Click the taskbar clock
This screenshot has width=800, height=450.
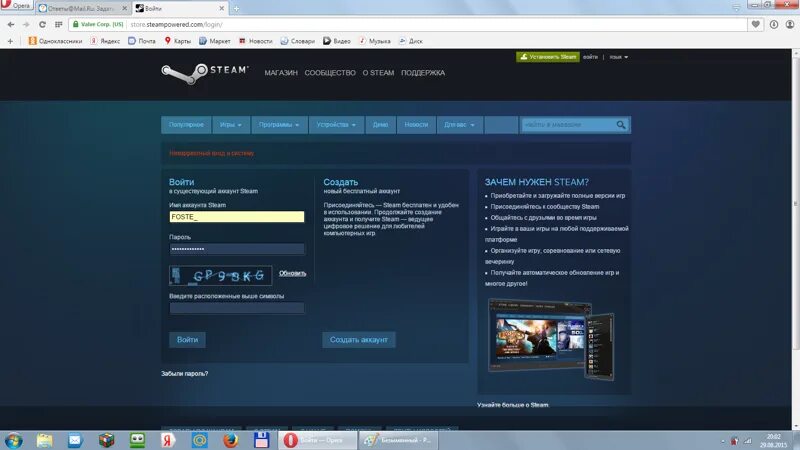click(x=773, y=441)
